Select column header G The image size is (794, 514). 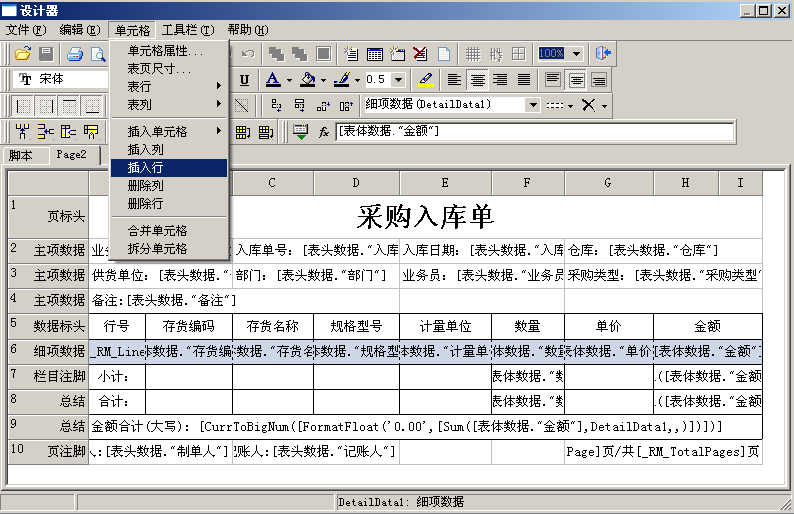pos(608,183)
